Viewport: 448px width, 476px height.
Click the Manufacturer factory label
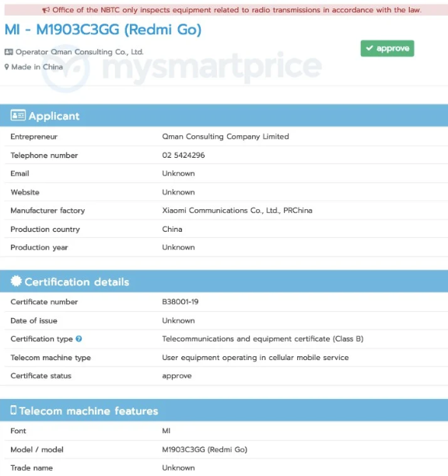[47, 210]
